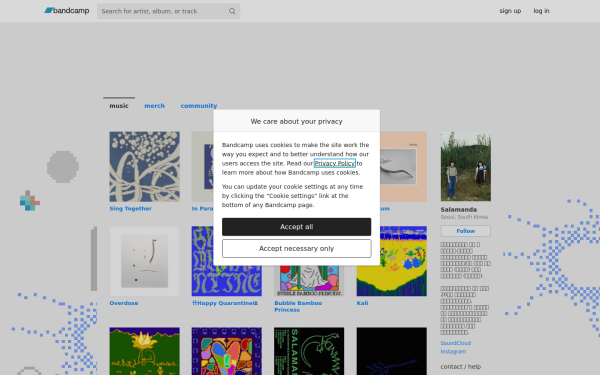Open the black album cover with blue line drawing
The width and height of the screenshot is (600, 375).
tap(392, 351)
